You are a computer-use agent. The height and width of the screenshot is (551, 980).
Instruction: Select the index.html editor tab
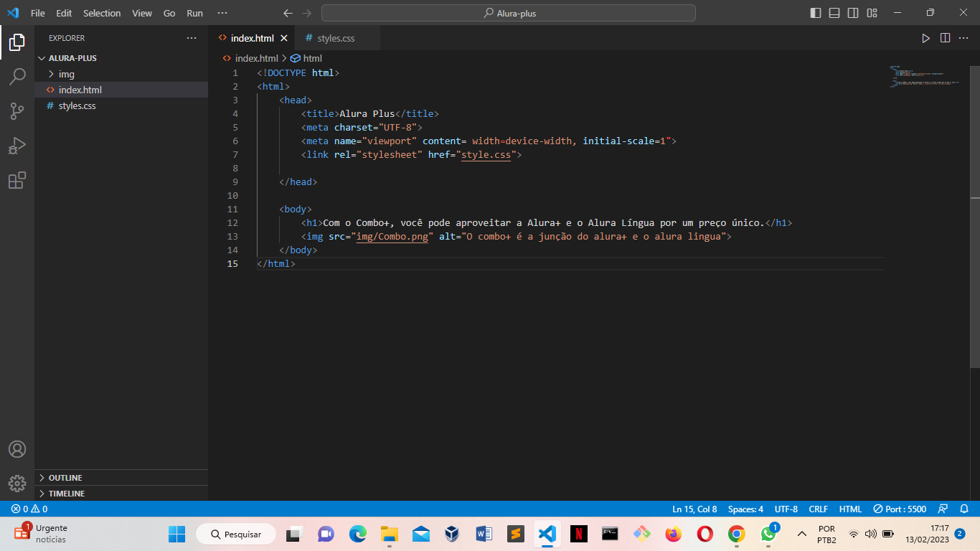(252, 38)
